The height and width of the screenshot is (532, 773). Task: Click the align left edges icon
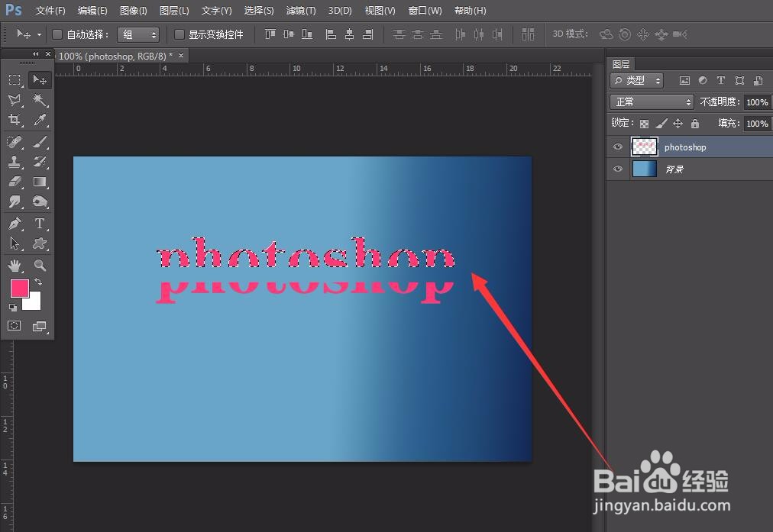(x=332, y=34)
